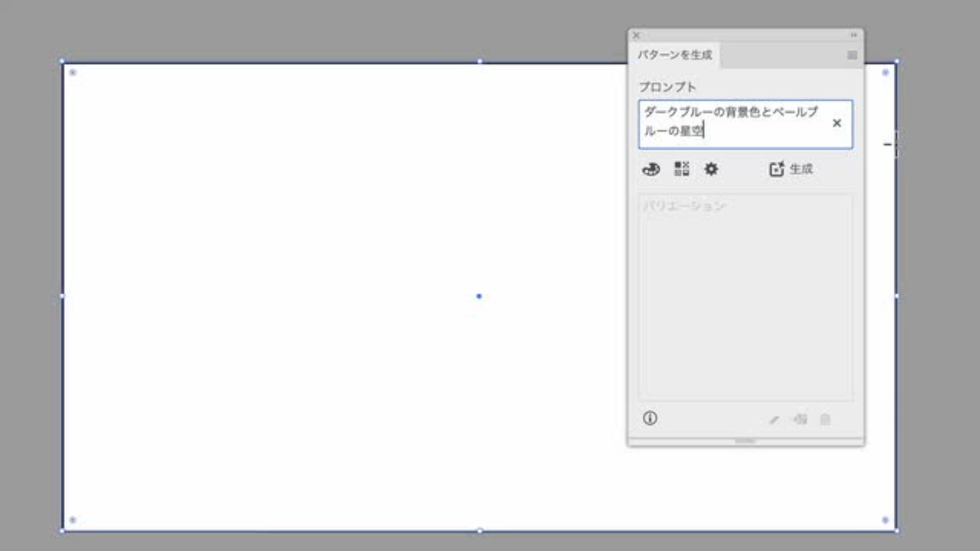Image resolution: width=980 pixels, height=551 pixels.
Task: Select the パターンを生成 panel tab
Action: point(674,55)
